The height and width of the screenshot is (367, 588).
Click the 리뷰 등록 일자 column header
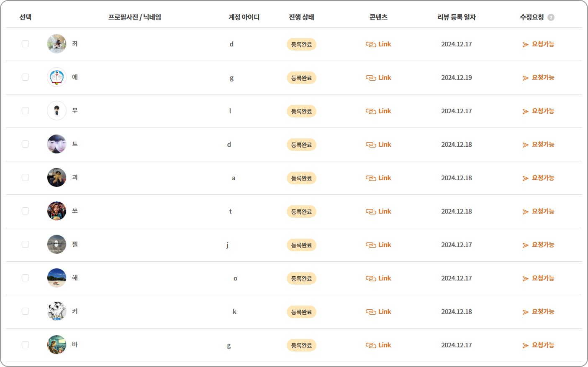pyautogui.click(x=456, y=17)
